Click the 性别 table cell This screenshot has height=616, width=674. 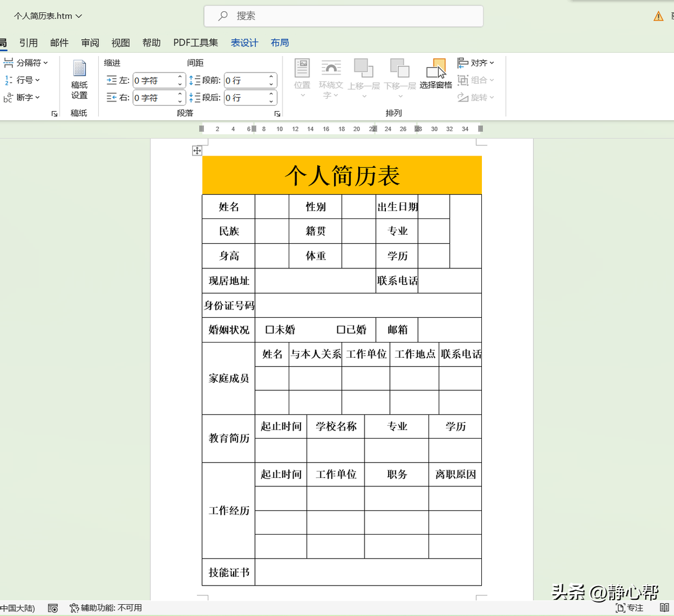point(316,207)
